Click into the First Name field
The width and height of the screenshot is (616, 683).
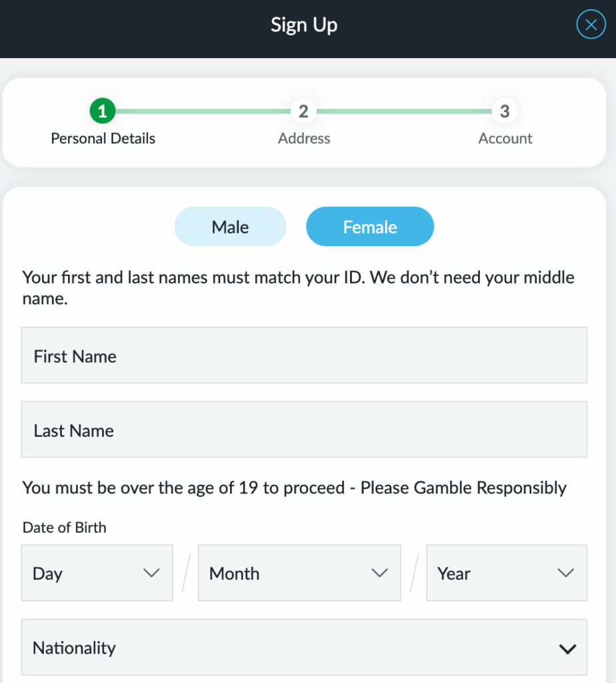click(304, 356)
